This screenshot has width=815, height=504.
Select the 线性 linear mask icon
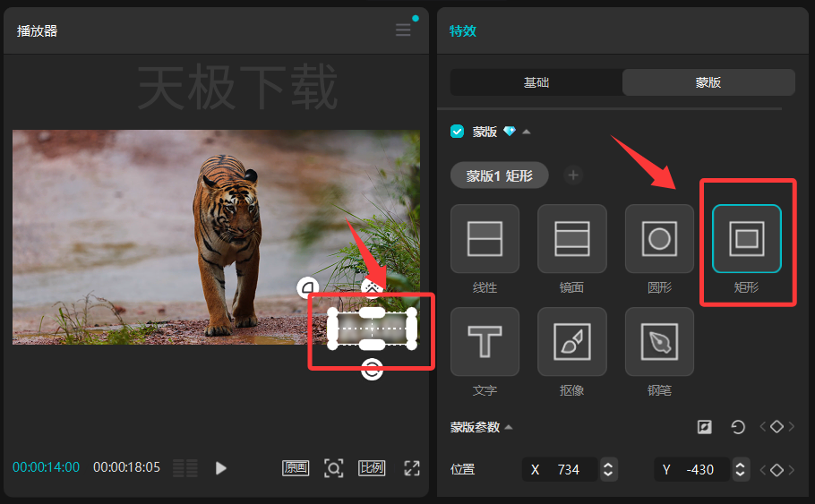[485, 238]
